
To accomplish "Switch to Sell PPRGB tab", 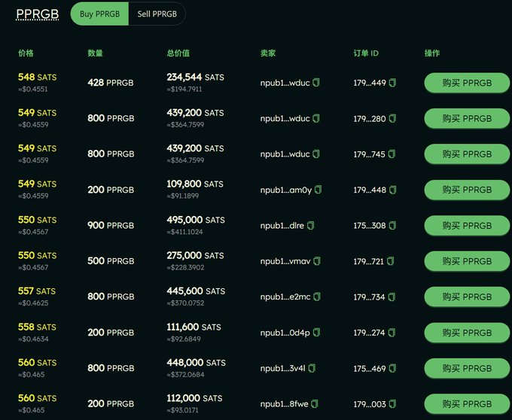I will (157, 14).
